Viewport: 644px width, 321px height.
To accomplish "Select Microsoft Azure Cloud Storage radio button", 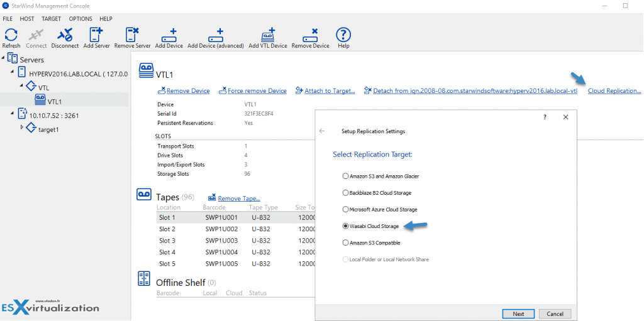I will pos(345,209).
